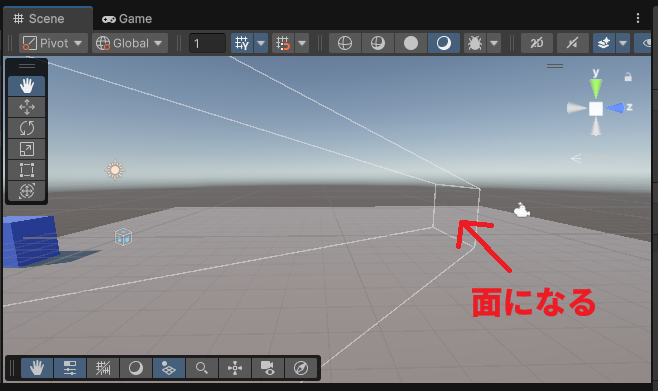
Task: Click the compass orientation icon in bottom toolbar
Action: [301, 368]
